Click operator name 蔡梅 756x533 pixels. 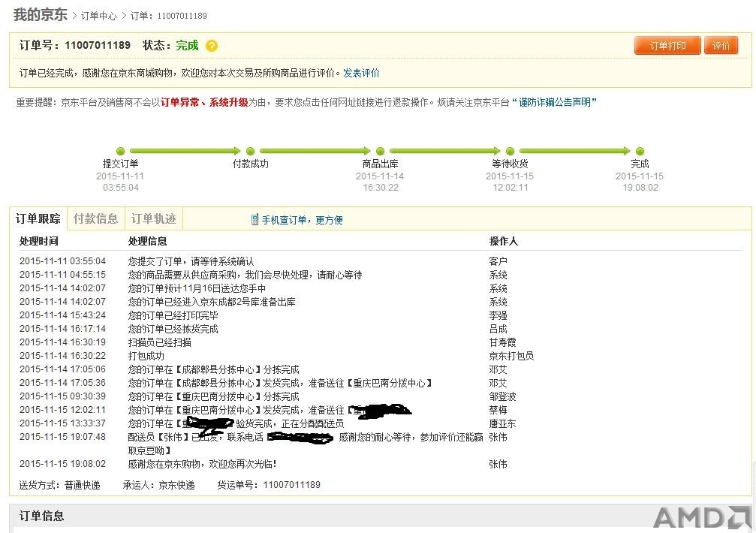tap(498, 410)
